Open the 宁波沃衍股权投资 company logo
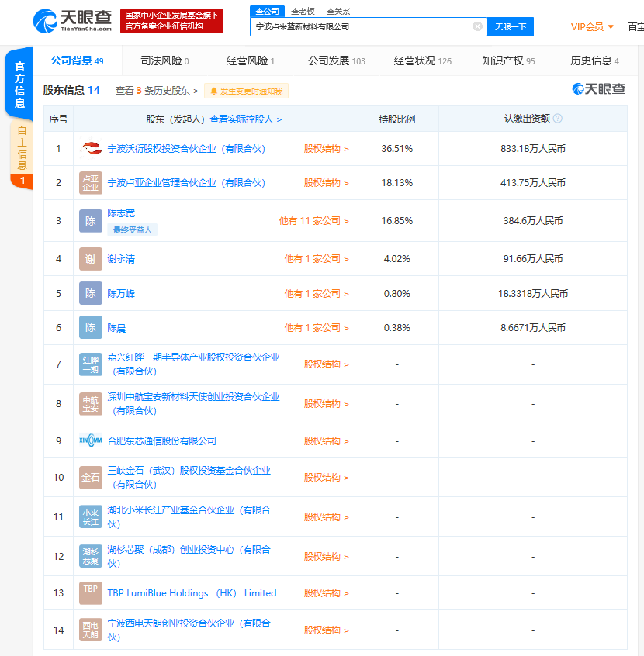This screenshot has height=656, width=644. tap(90, 149)
